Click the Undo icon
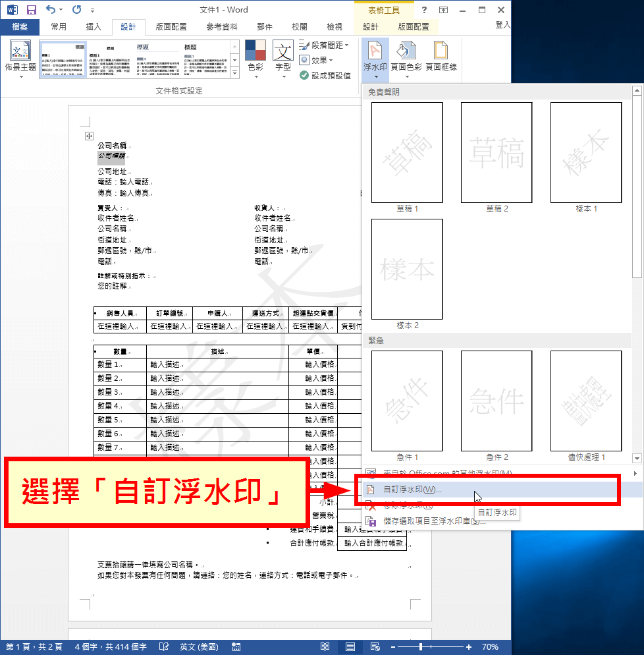The height and width of the screenshot is (655, 644). [47, 9]
